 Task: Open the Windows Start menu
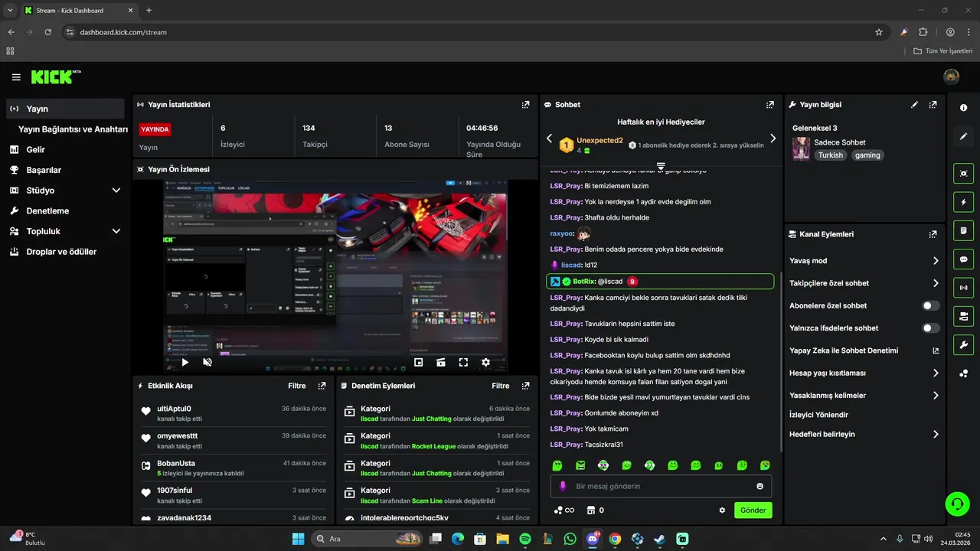coord(298,539)
